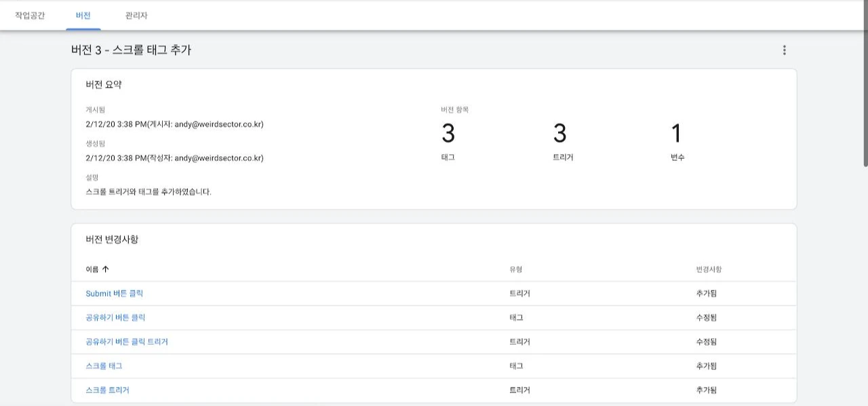Click the 유형 column header
868x406 pixels.
[x=516, y=270]
